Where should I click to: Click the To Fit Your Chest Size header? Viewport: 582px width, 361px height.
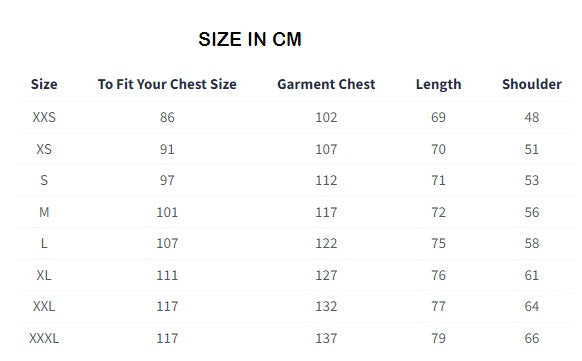click(167, 84)
